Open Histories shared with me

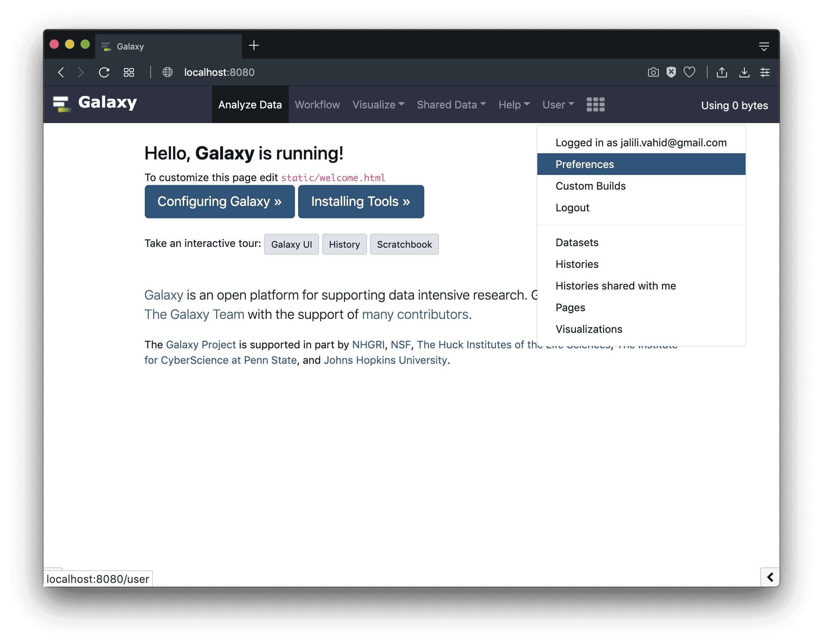pos(616,286)
